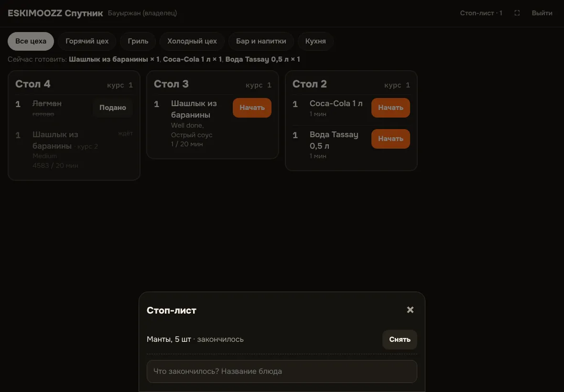Click the ESKIMOOZZ Спутник title
Viewport: 564px width, 392px height.
click(x=55, y=13)
